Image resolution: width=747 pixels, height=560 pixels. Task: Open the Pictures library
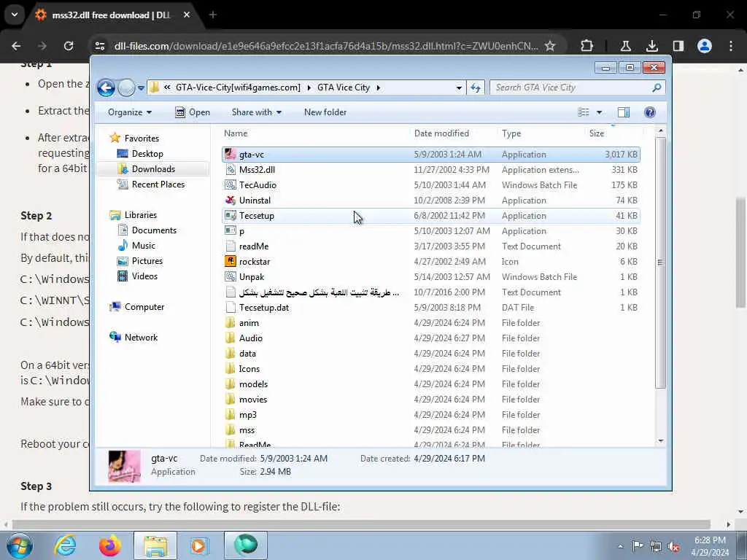(x=147, y=261)
